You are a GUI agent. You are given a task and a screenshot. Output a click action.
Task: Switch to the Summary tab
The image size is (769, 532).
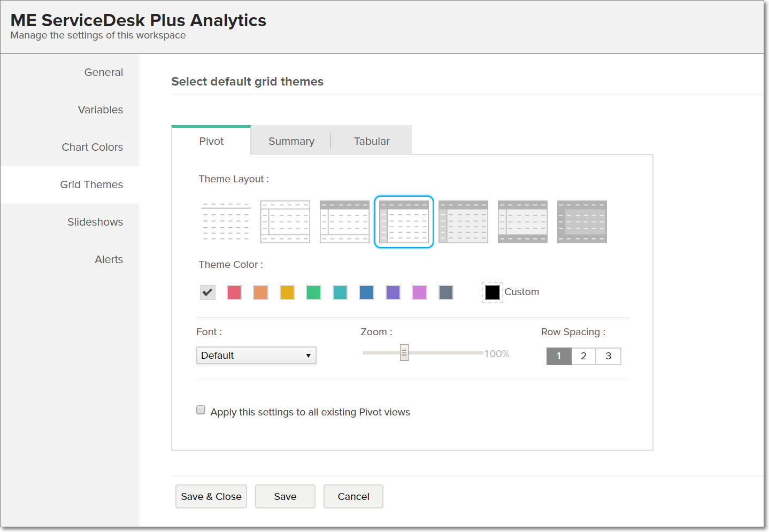(291, 141)
